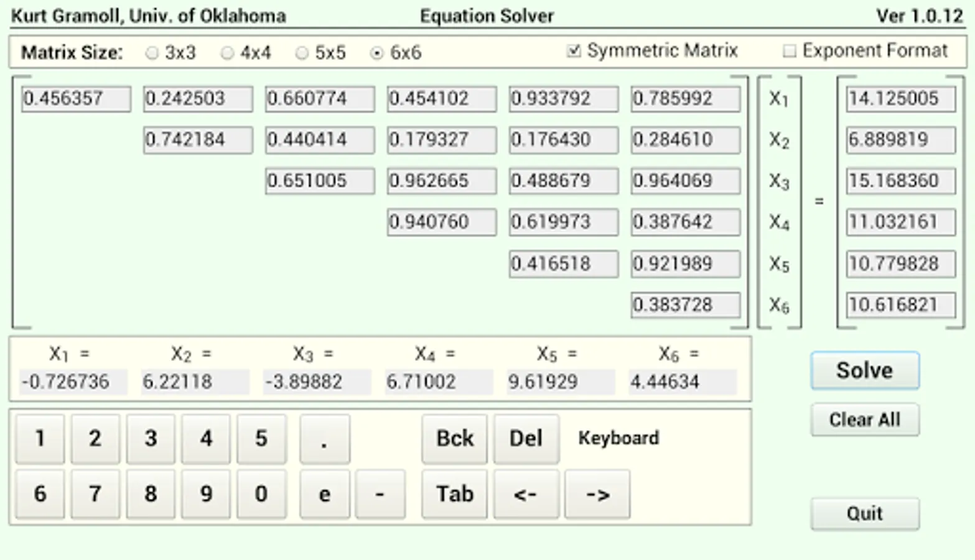Tap keypad digit 9
This screenshot has width=975, height=560.
206,495
